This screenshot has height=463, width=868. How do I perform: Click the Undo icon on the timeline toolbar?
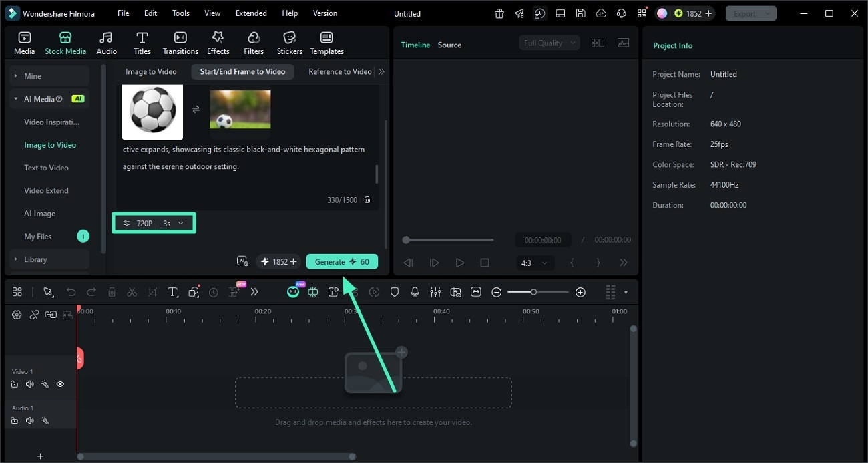click(x=71, y=292)
